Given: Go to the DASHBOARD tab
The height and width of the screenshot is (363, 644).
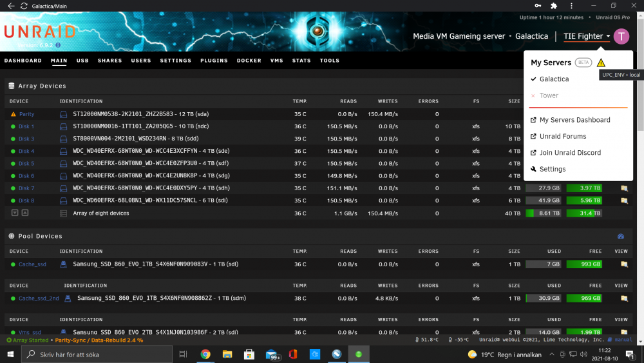Looking at the screenshot, I should point(23,61).
